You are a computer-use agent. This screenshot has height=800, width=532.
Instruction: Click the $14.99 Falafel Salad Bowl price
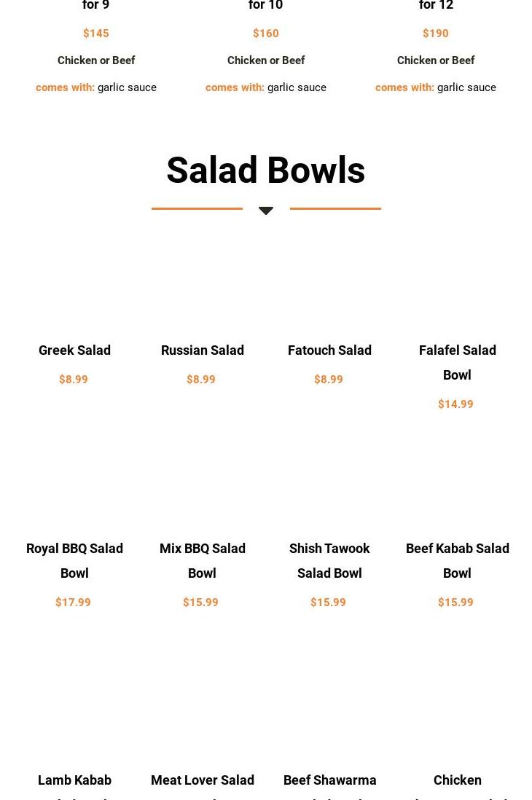pos(455,404)
